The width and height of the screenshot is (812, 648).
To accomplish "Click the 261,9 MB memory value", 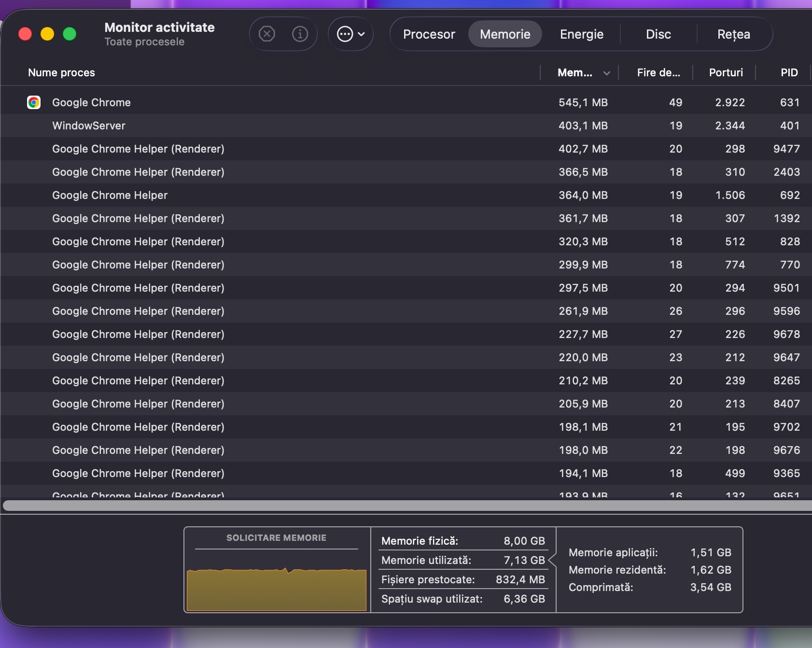I will coord(583,311).
